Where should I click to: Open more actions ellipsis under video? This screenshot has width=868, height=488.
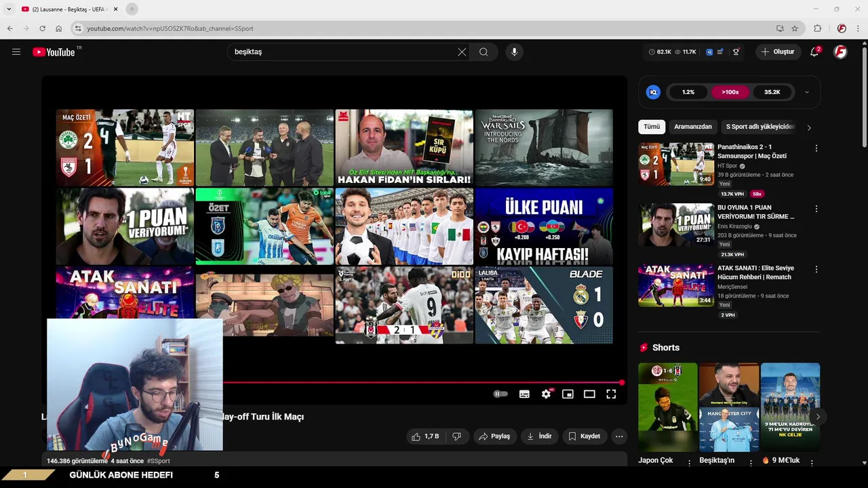pyautogui.click(x=619, y=436)
